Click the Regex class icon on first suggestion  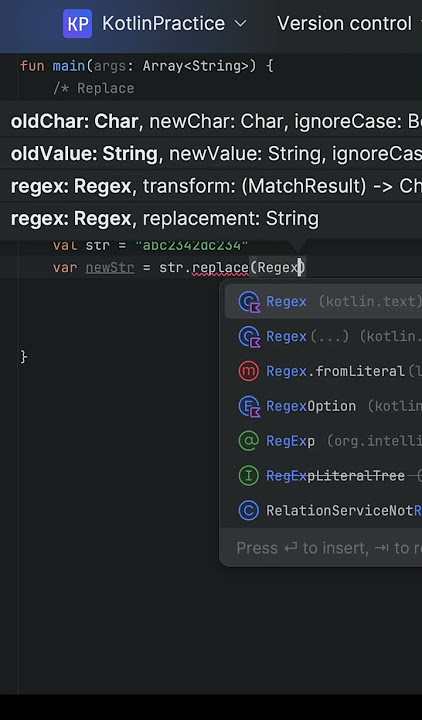249,302
